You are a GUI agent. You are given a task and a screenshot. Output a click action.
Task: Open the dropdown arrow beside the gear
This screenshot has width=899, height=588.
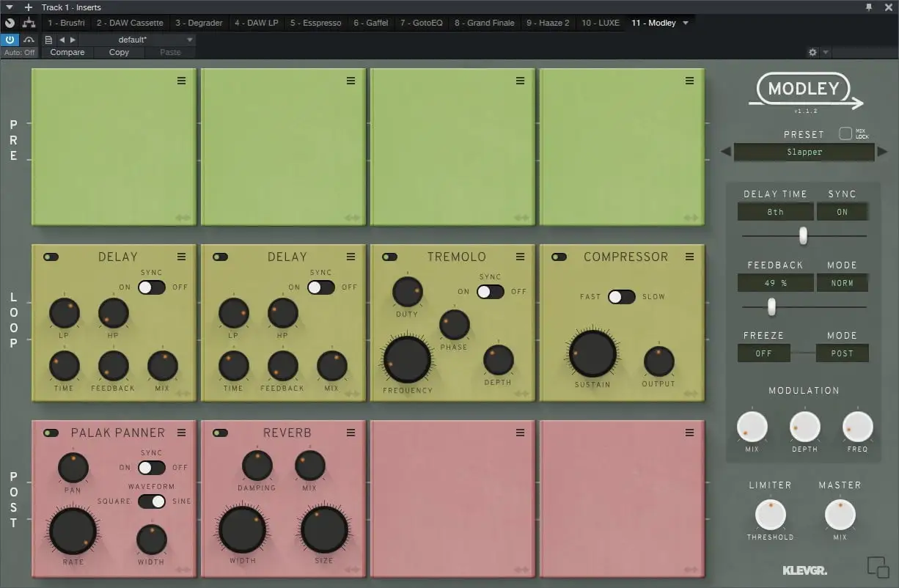tap(826, 52)
